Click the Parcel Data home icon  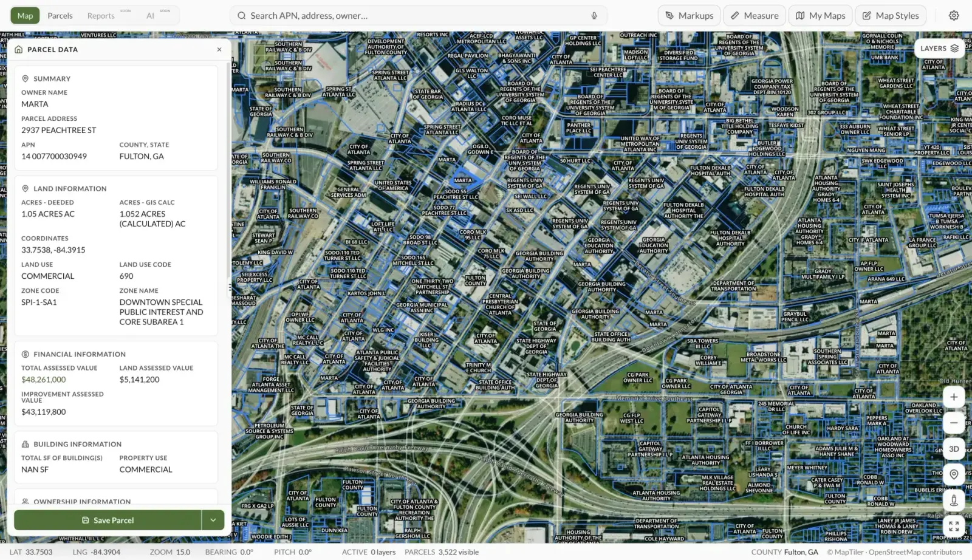[19, 50]
